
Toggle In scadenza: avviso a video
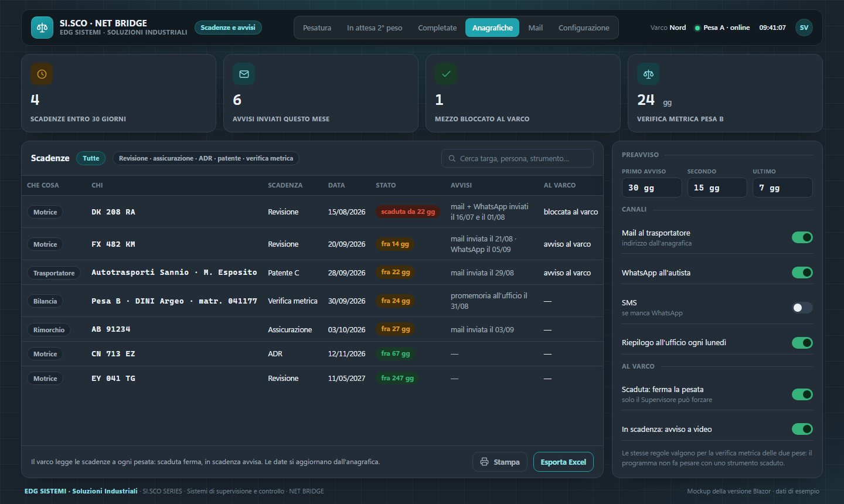802,429
